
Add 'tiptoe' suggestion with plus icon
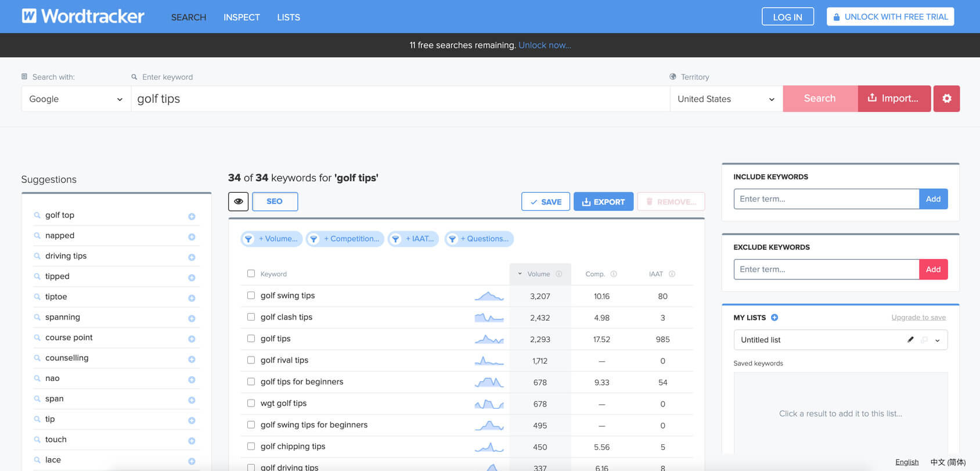point(192,298)
